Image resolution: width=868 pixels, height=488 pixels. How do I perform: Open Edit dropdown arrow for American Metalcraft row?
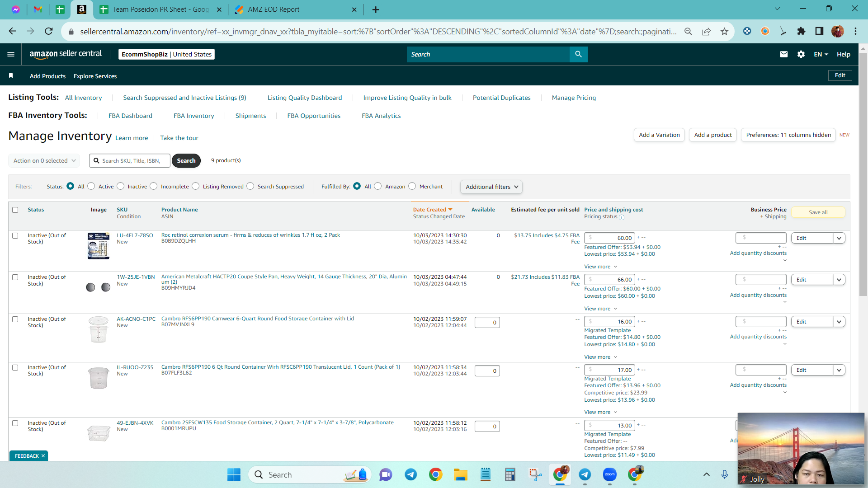(x=840, y=280)
